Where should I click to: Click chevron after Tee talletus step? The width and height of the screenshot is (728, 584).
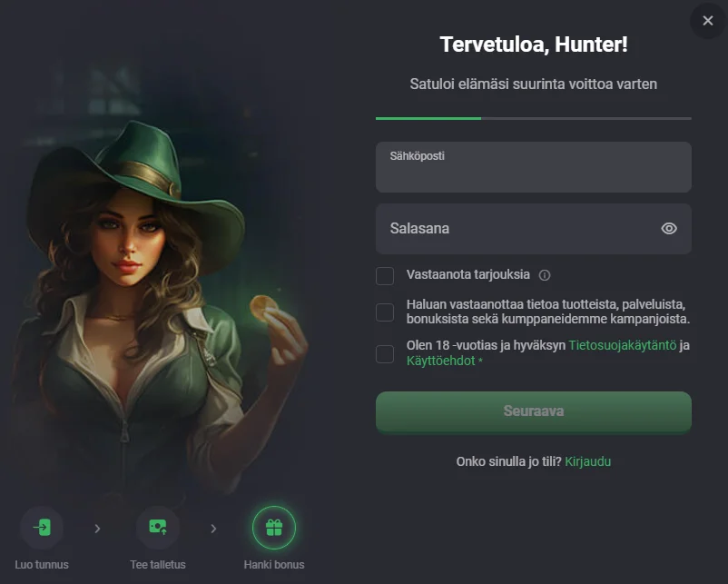pyautogui.click(x=213, y=529)
